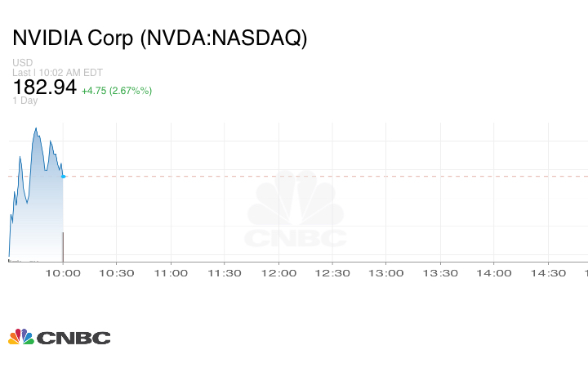Click the 182.94 last price value
This screenshot has width=588, height=368.
pyautogui.click(x=44, y=88)
